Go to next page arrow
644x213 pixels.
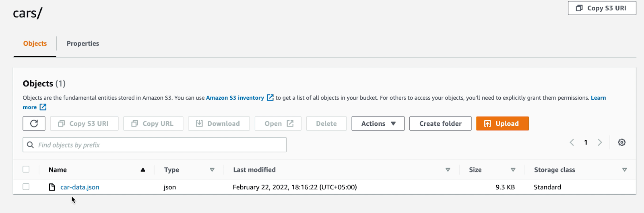[x=600, y=142]
